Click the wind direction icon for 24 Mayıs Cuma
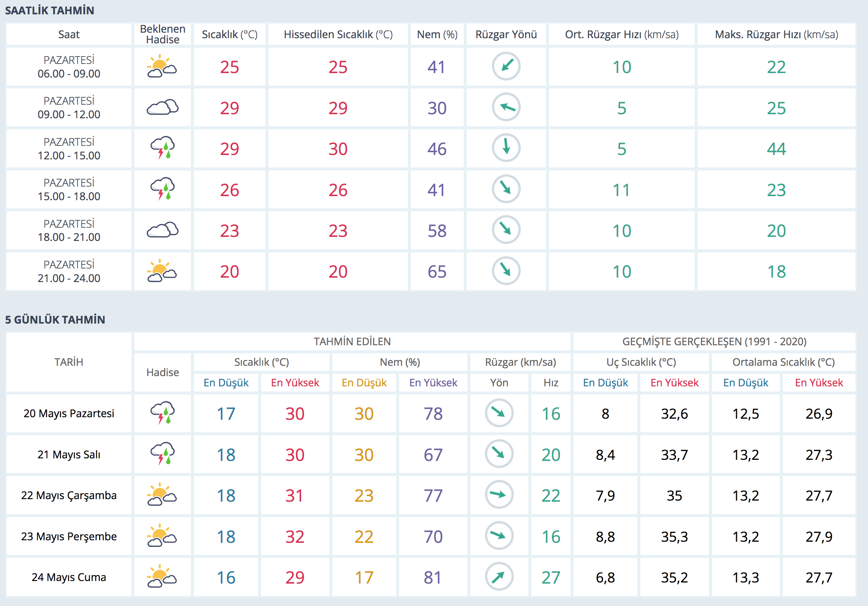The width and height of the screenshot is (868, 606). pyautogui.click(x=499, y=577)
